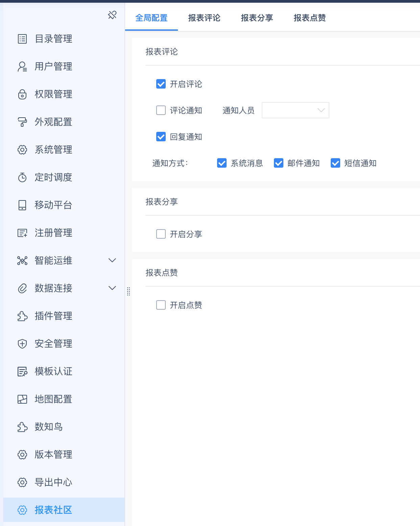Click the 目录管理 list icon

tap(22, 39)
